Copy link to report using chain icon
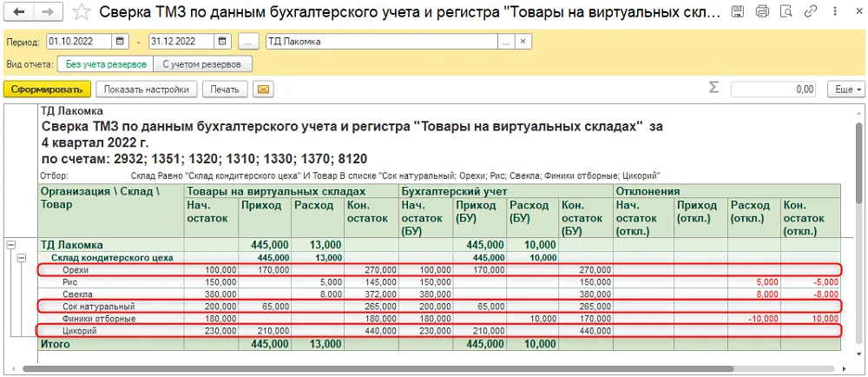Screen dimensions: 868x377 pyautogui.click(x=811, y=11)
